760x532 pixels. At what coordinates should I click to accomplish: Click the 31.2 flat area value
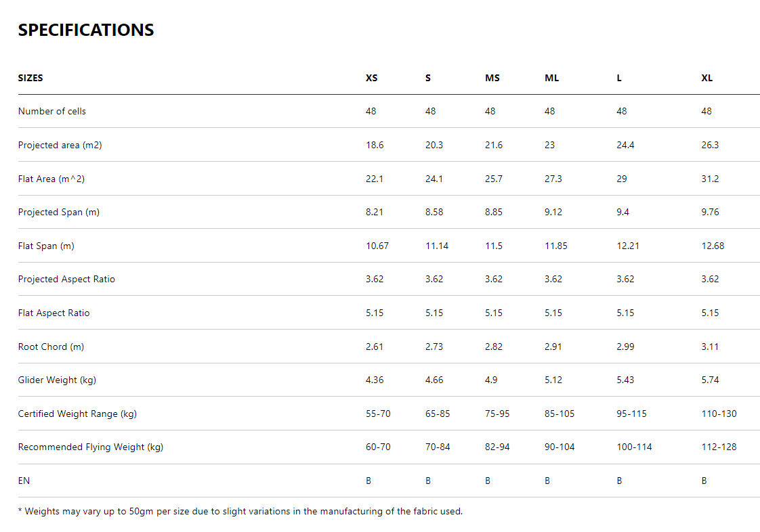[x=710, y=179]
